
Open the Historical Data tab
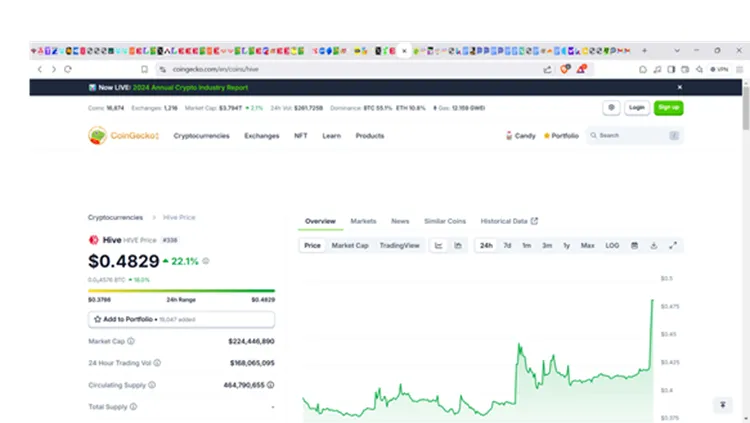coord(509,221)
